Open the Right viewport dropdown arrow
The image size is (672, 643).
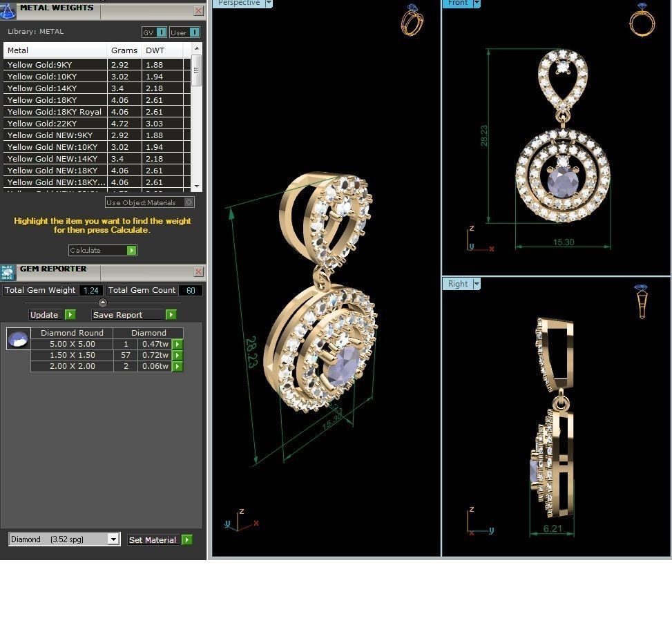(476, 284)
